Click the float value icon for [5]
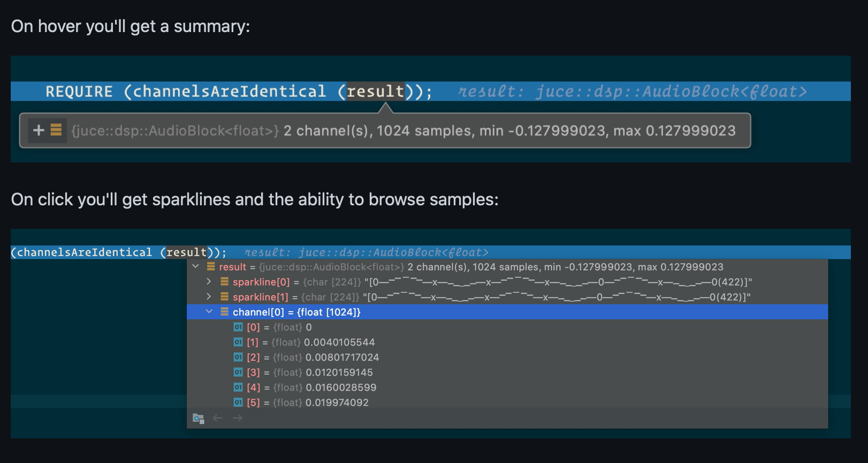 point(238,402)
